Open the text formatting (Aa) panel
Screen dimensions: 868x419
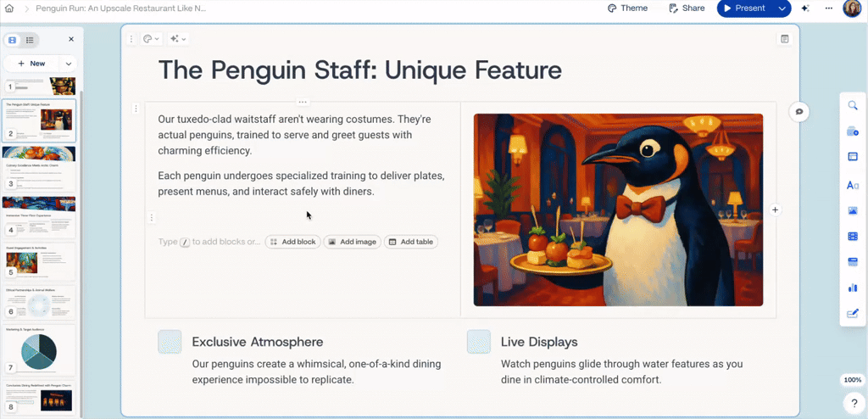pyautogui.click(x=853, y=185)
